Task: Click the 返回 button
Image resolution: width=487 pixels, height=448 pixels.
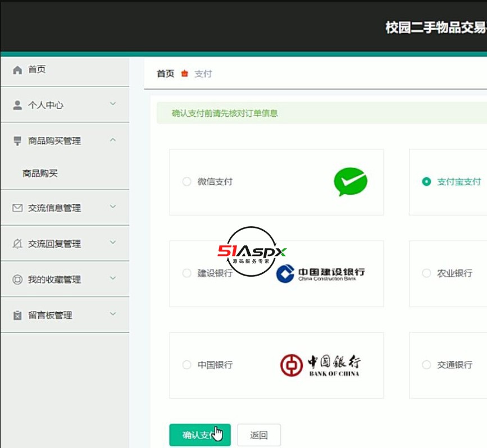Action: coord(259,435)
